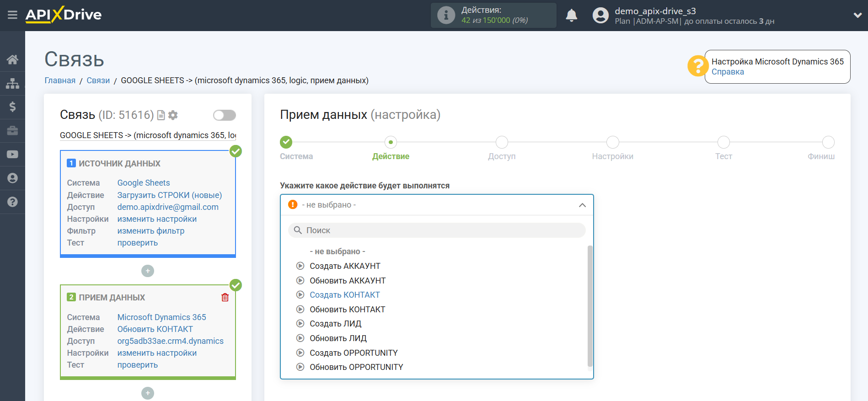Click the green check on data receiver block
This screenshot has height=401, width=868.
click(236, 285)
